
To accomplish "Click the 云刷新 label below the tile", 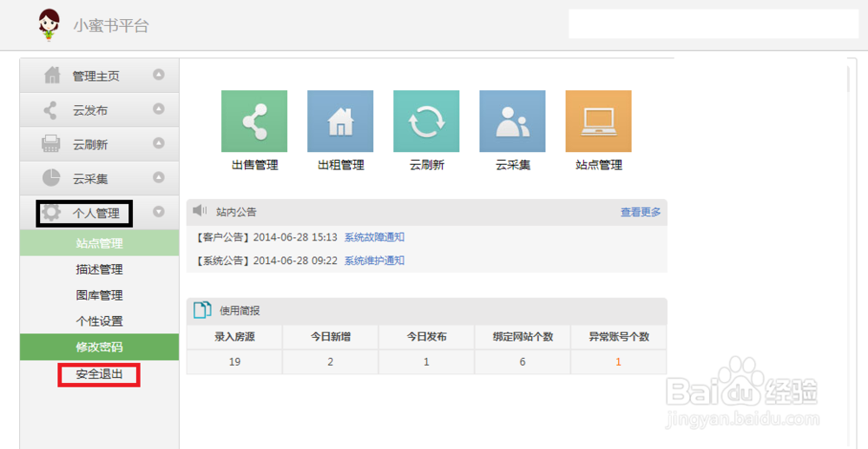I will [x=427, y=165].
